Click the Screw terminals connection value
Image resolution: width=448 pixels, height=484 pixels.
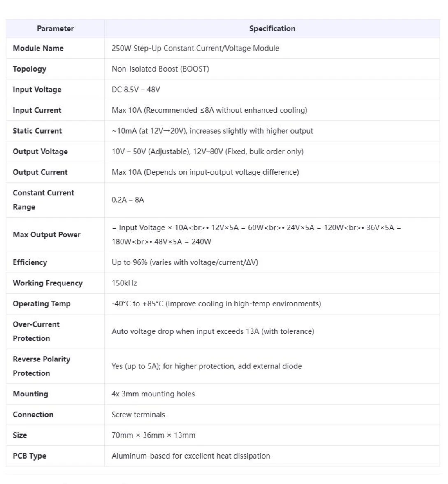[138, 415]
